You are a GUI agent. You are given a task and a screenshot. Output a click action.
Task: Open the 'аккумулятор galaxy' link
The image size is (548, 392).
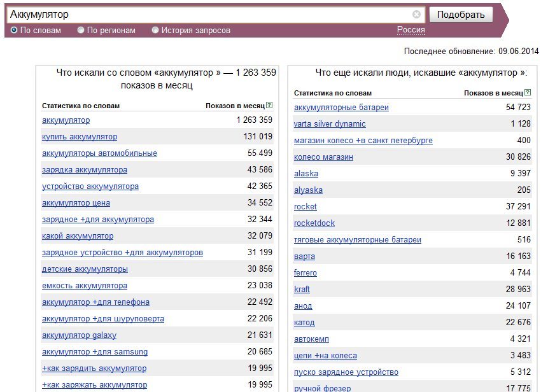tap(80, 335)
